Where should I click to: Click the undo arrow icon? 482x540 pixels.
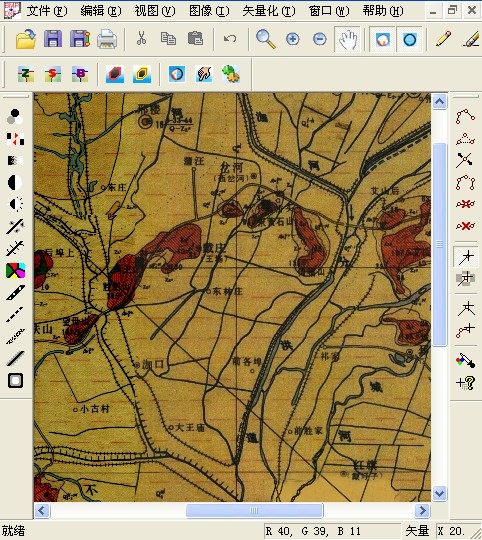[x=230, y=39]
